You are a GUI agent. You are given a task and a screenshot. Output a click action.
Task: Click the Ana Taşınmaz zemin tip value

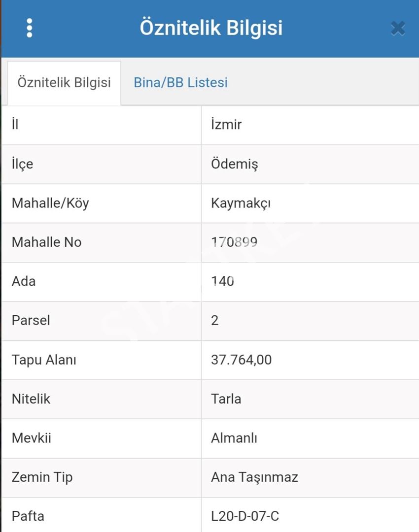(254, 477)
